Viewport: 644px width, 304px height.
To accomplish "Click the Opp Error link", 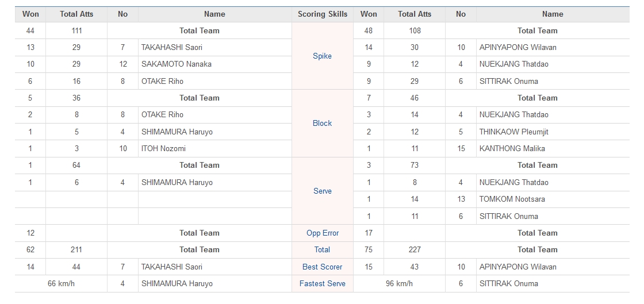I will (x=322, y=233).
